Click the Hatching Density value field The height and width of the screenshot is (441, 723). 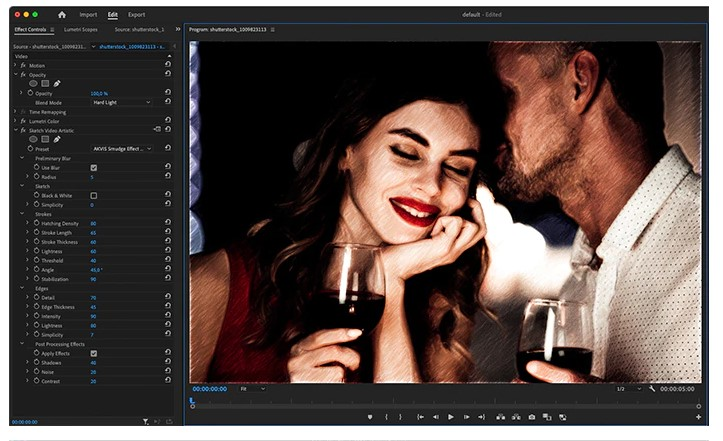(93, 223)
